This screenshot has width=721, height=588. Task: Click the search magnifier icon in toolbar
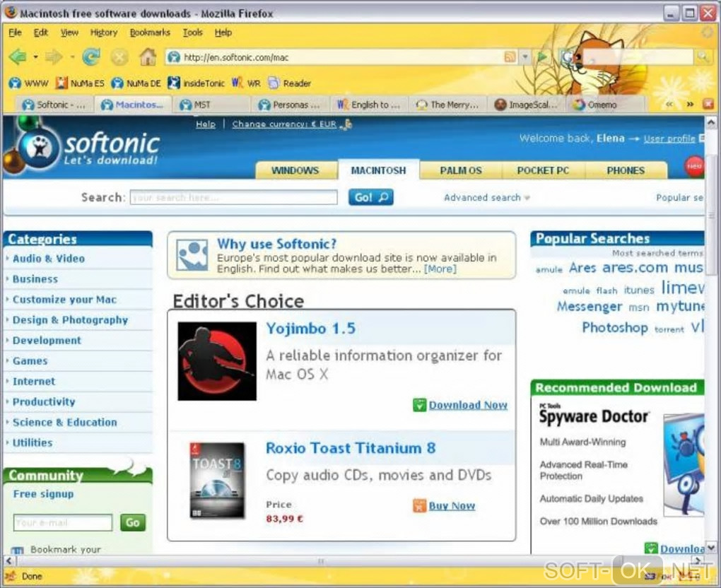click(x=702, y=57)
